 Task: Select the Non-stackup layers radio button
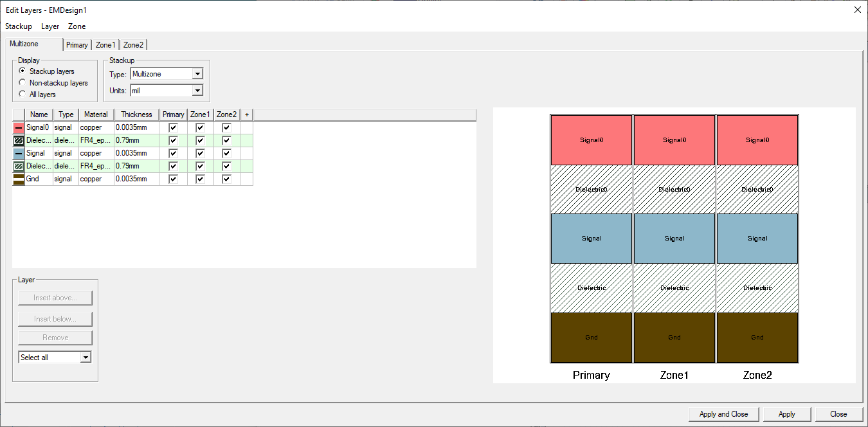click(23, 83)
